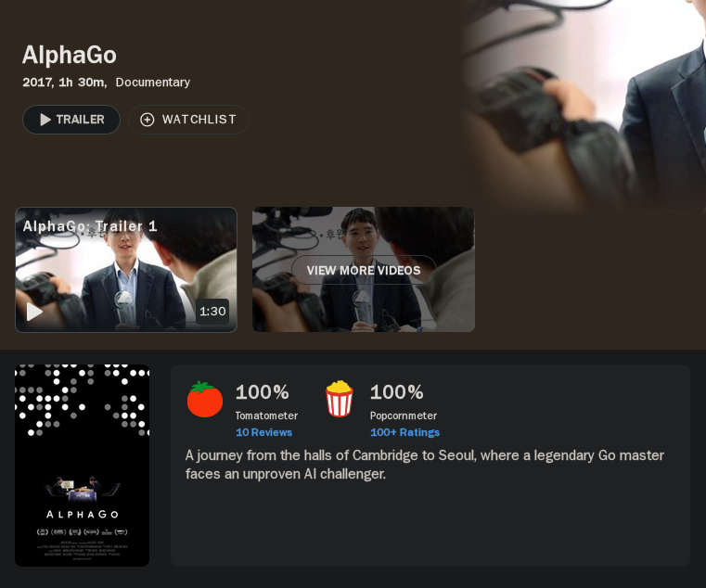Screen dimensions: 706x588
Task: Click the plus circle icon beside WATCHLIST
Action: pyautogui.click(x=148, y=120)
